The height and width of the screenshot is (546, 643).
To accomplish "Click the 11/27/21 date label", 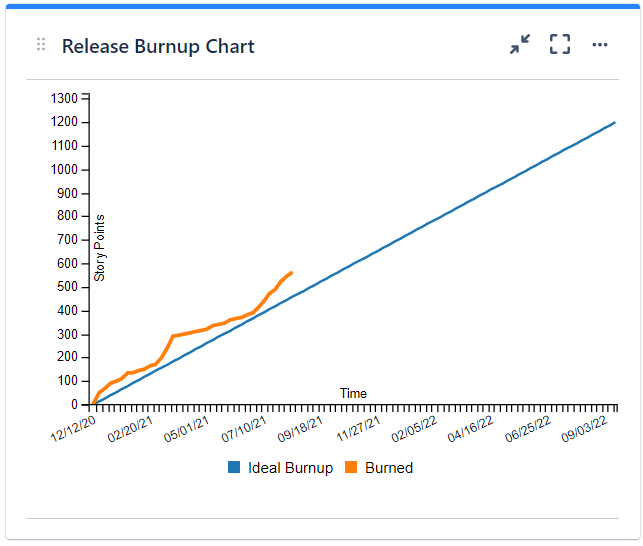I will coord(358,429).
